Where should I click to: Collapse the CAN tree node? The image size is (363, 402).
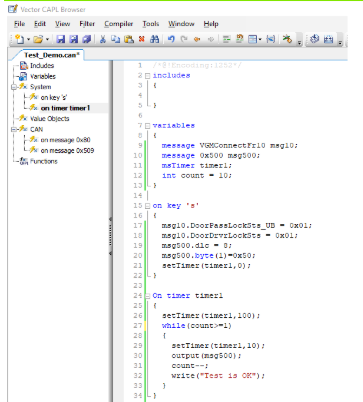pyautogui.click(x=14, y=130)
